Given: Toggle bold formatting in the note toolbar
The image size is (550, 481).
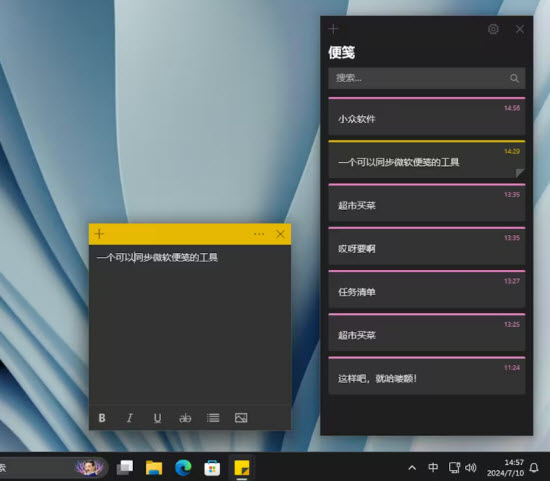Looking at the screenshot, I should click(x=102, y=418).
